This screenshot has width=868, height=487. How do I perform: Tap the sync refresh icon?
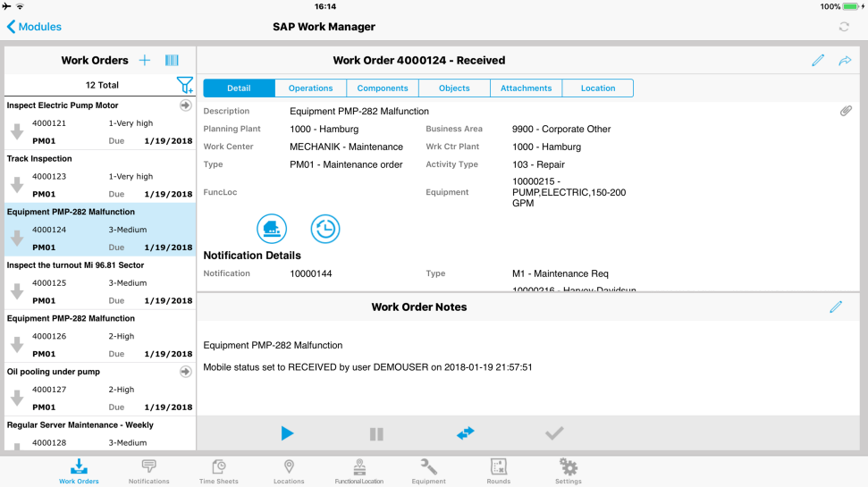coord(844,27)
